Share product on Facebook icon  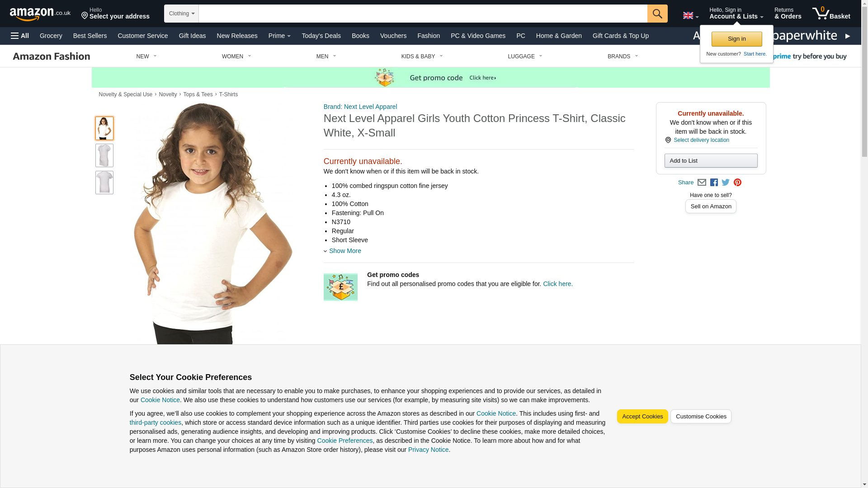714,183
